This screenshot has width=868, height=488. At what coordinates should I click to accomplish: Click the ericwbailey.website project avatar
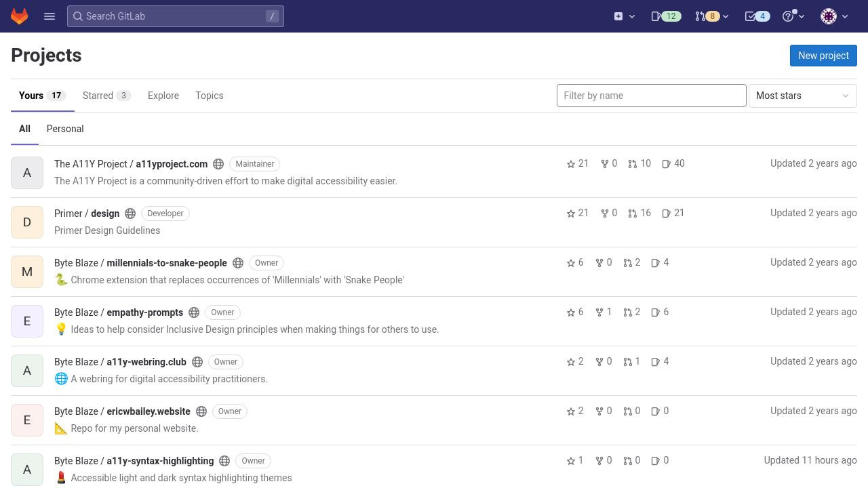pyautogui.click(x=27, y=420)
